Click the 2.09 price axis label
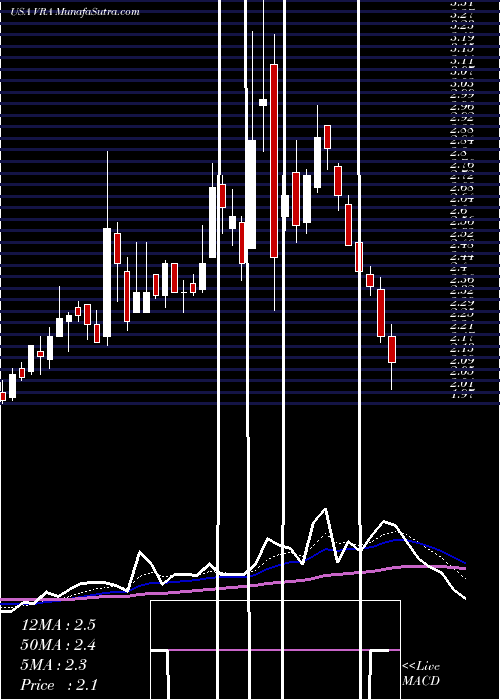This screenshot has height=700, width=500. pyautogui.click(x=462, y=360)
